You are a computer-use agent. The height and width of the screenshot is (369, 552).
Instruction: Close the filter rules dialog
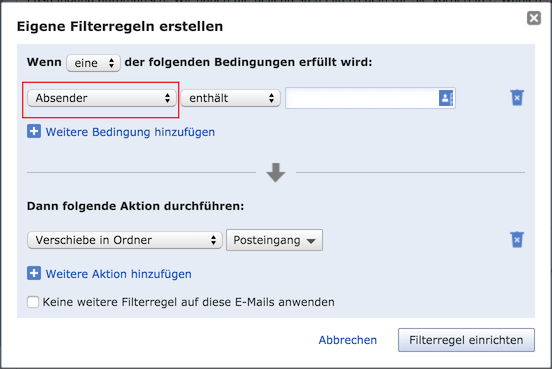(x=534, y=18)
